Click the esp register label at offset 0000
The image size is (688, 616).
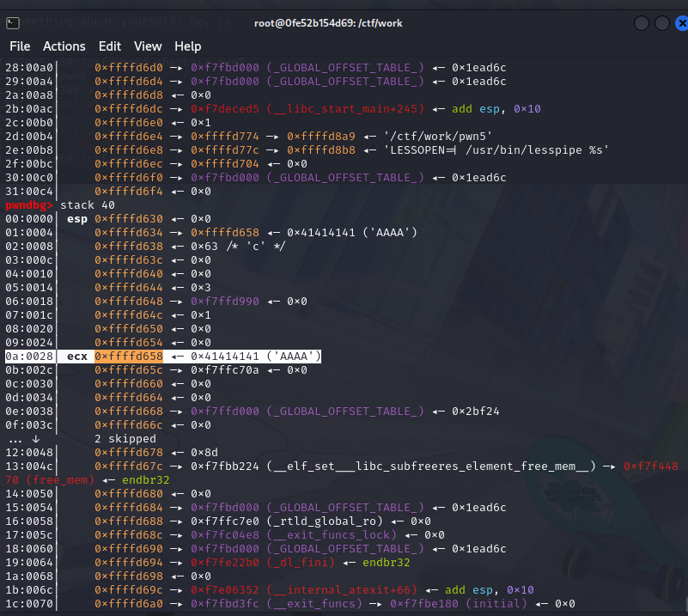click(77, 219)
